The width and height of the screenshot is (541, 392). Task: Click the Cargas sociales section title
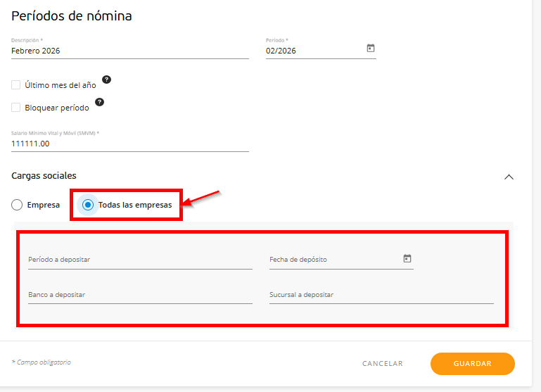coord(44,175)
